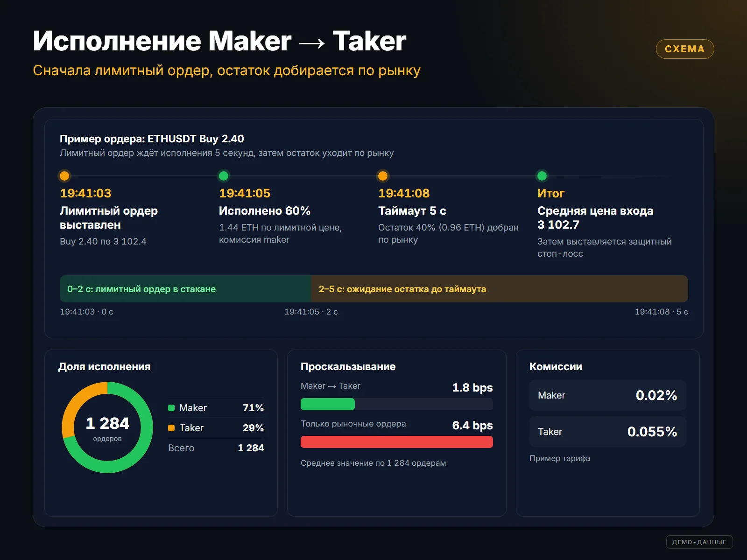The height and width of the screenshot is (560, 747).
Task: Click 'Среднее значение по 1 284 ордерам'
Action: click(373, 463)
